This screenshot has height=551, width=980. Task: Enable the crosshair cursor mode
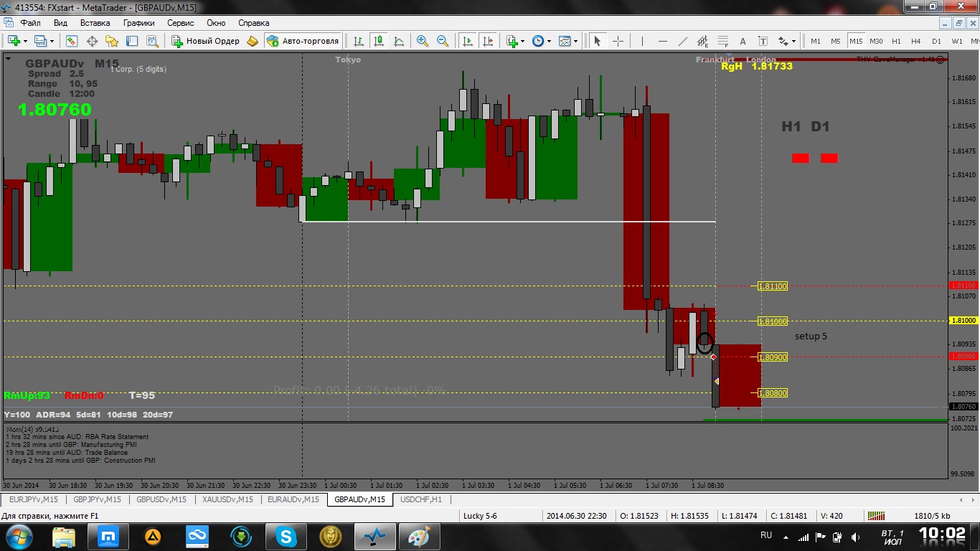click(617, 41)
